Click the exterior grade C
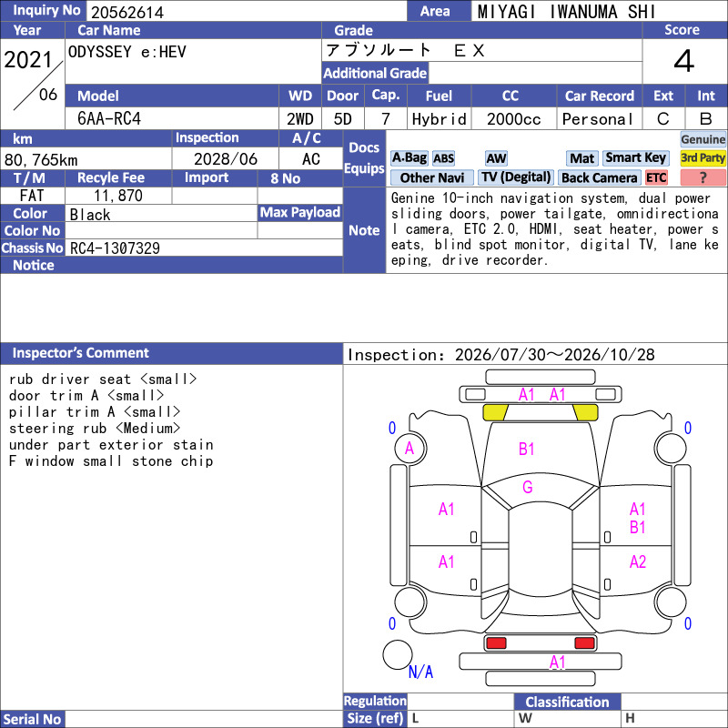This screenshot has width=728, height=728. 663,119
